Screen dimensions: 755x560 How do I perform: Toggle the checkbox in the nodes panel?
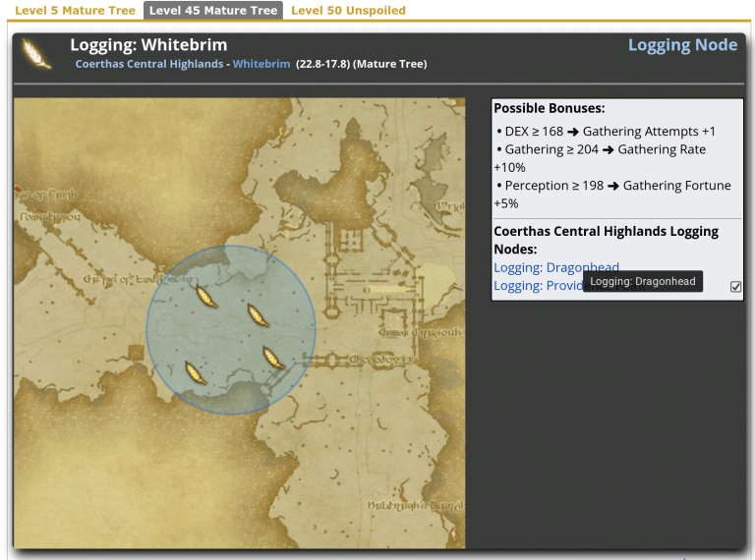[x=735, y=287]
